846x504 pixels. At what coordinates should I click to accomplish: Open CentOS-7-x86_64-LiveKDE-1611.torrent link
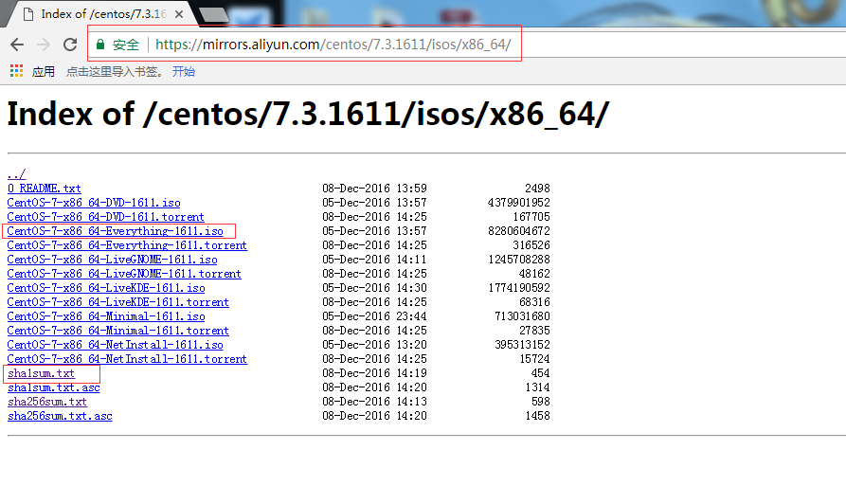coord(118,301)
